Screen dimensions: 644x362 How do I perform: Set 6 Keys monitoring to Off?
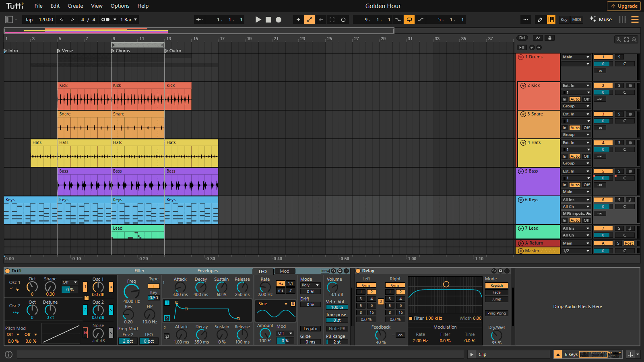coord(586,220)
